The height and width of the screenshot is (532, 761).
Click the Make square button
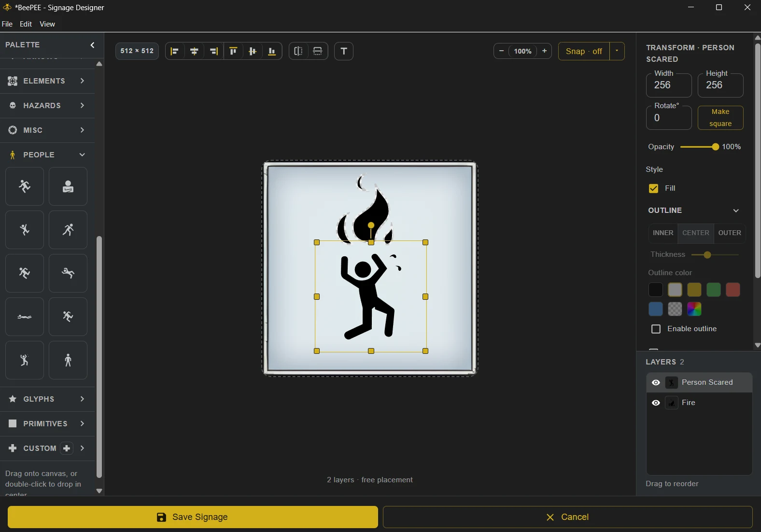click(x=720, y=118)
